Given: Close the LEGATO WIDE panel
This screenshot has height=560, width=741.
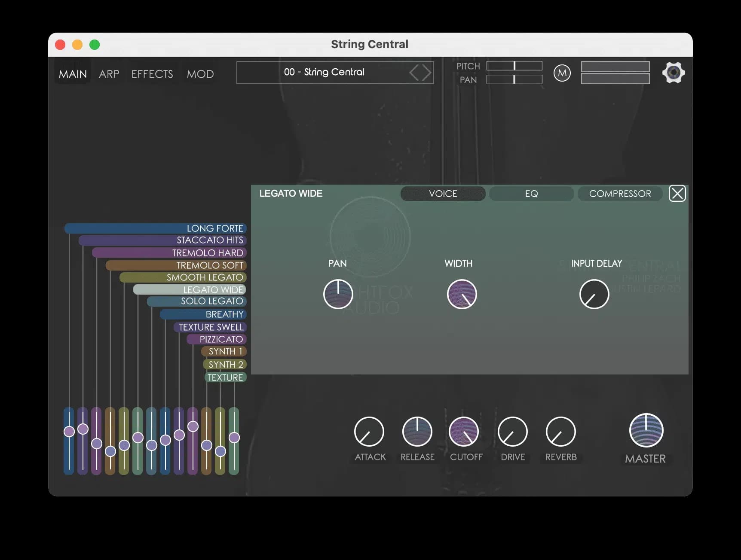Looking at the screenshot, I should pos(677,193).
